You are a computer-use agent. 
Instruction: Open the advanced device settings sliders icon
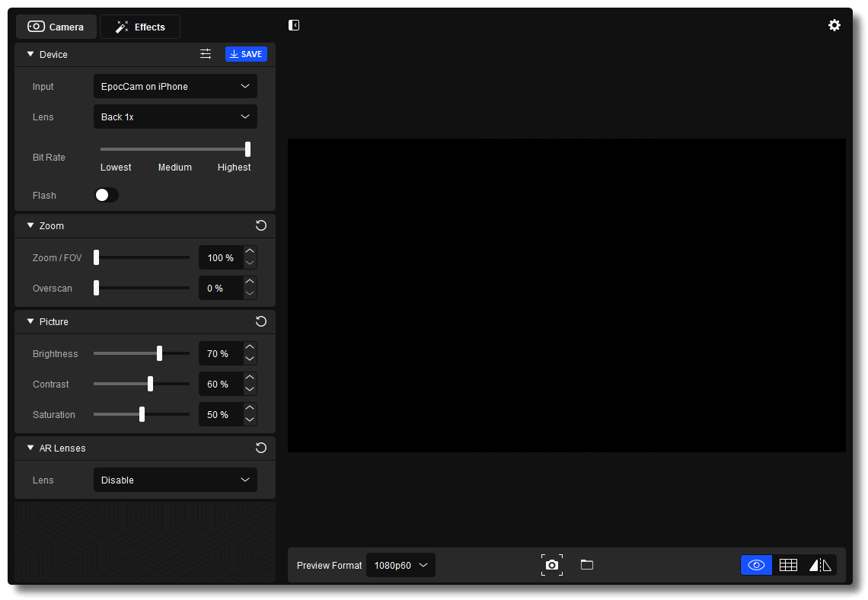[206, 53]
